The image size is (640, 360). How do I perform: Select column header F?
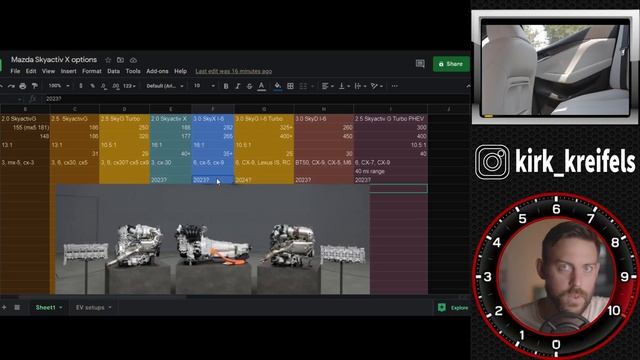213,109
